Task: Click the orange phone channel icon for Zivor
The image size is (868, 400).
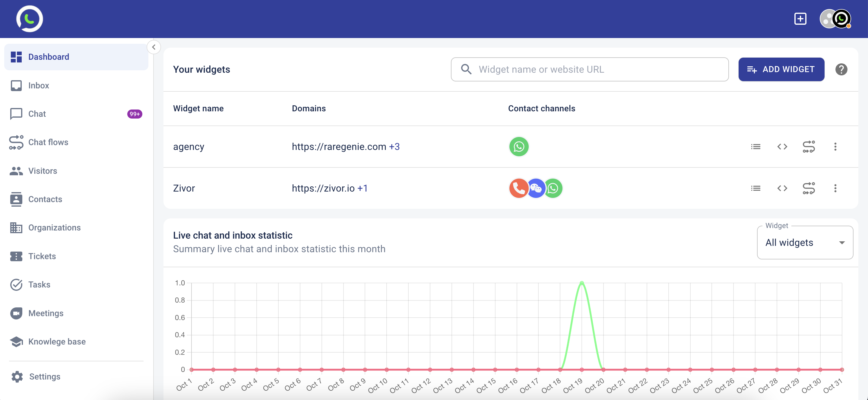Action: pos(518,188)
